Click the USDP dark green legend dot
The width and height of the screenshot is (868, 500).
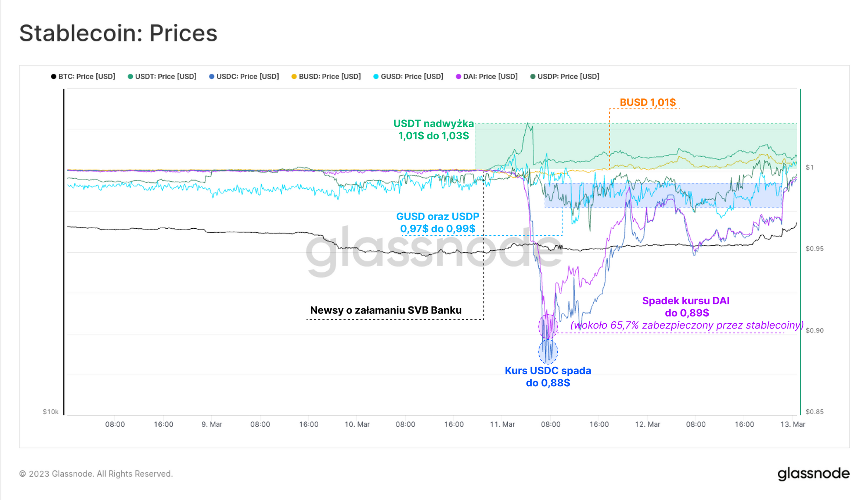coord(533,76)
